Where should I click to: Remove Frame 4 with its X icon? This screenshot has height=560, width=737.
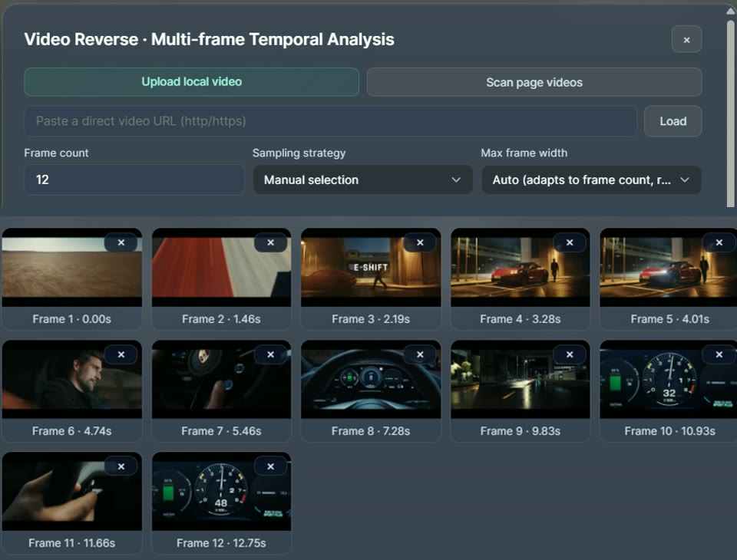[570, 242]
